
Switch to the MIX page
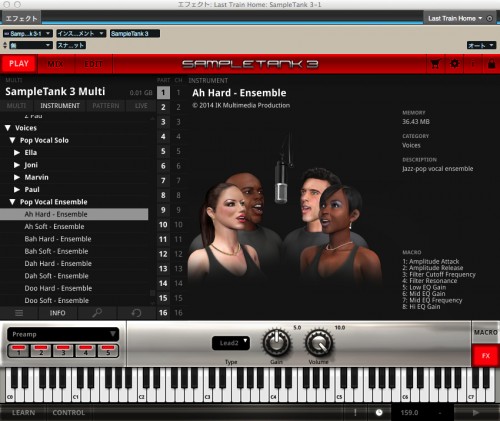56,64
